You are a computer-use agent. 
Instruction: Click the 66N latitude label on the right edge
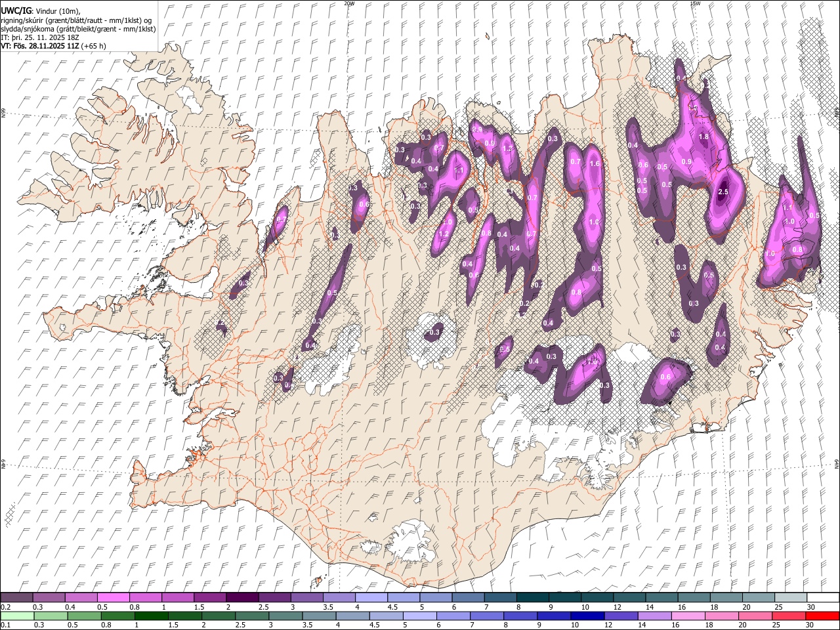tap(837, 113)
